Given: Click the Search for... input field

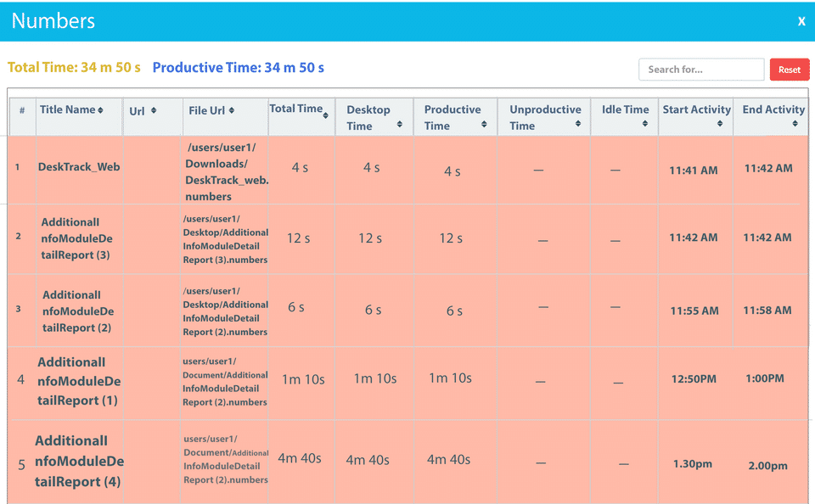Looking at the screenshot, I should tap(701, 70).
